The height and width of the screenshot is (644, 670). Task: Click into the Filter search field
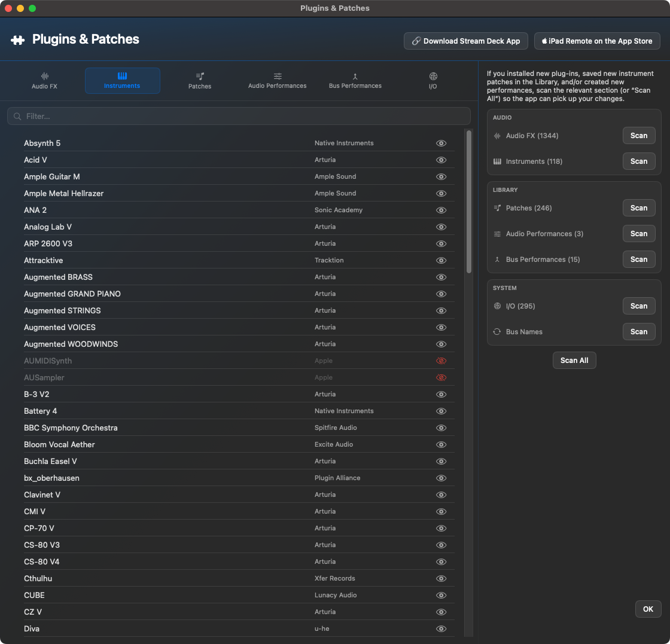239,116
